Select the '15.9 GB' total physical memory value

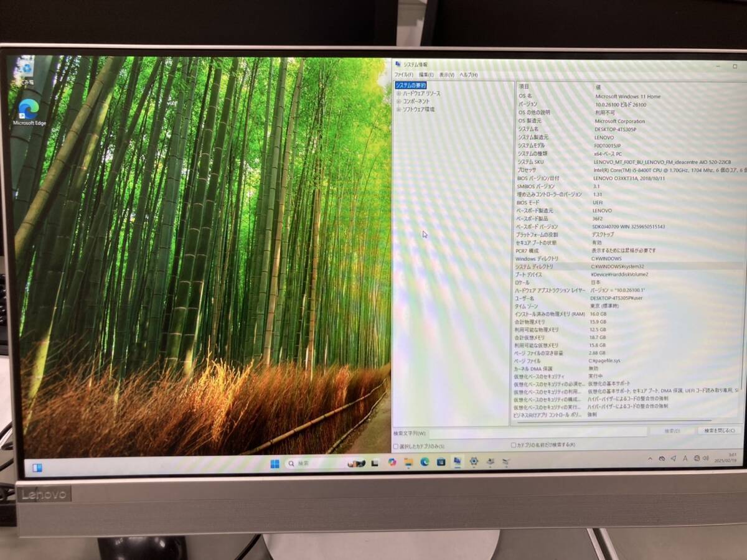click(598, 322)
